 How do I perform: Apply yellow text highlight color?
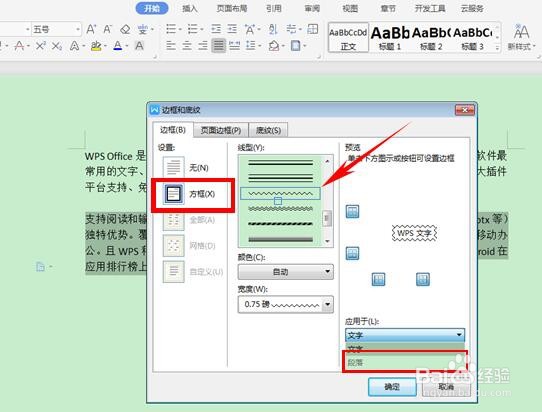pos(96,46)
